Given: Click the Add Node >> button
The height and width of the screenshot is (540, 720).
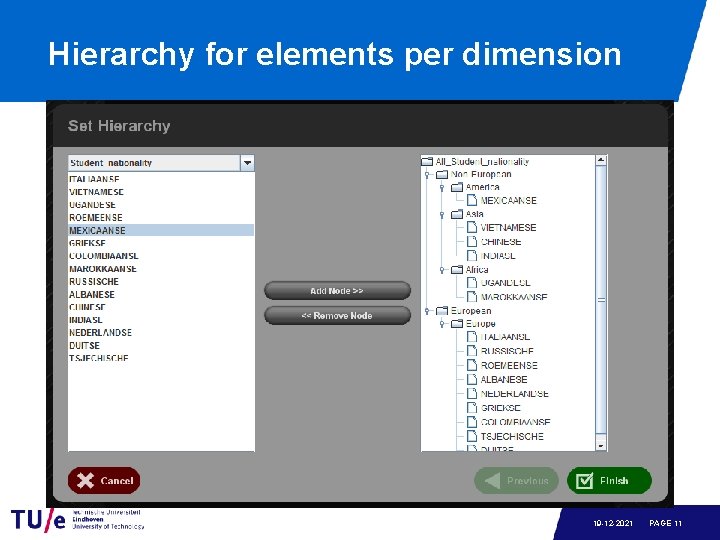Looking at the screenshot, I should [337, 291].
